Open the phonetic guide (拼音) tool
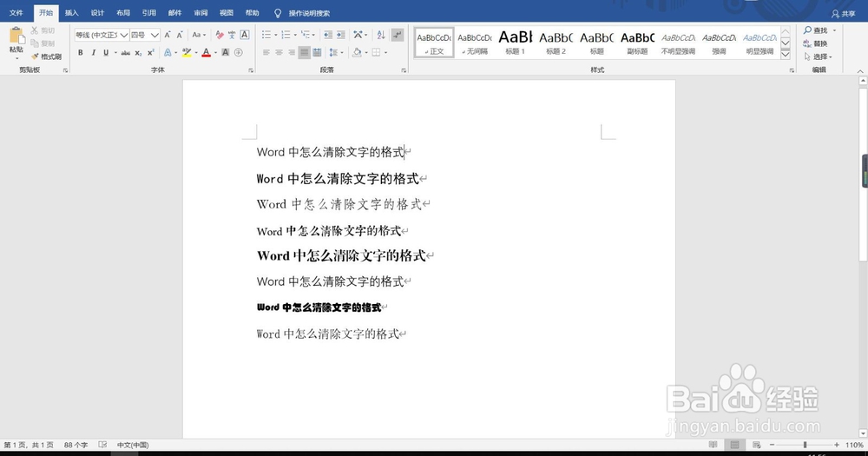868x456 pixels. 232,35
